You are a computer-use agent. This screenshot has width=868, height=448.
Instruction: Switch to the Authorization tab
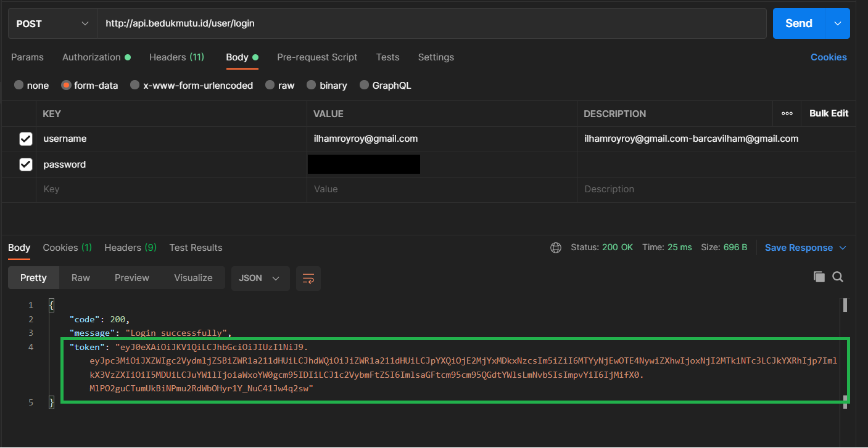pyautogui.click(x=91, y=57)
